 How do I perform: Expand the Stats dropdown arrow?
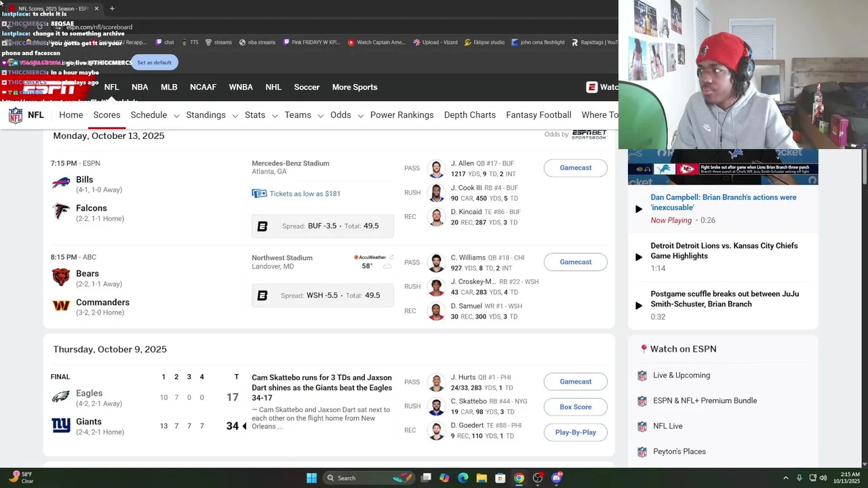point(275,116)
